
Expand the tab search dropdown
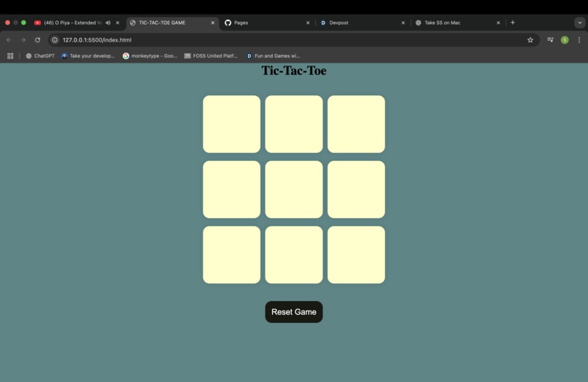580,23
